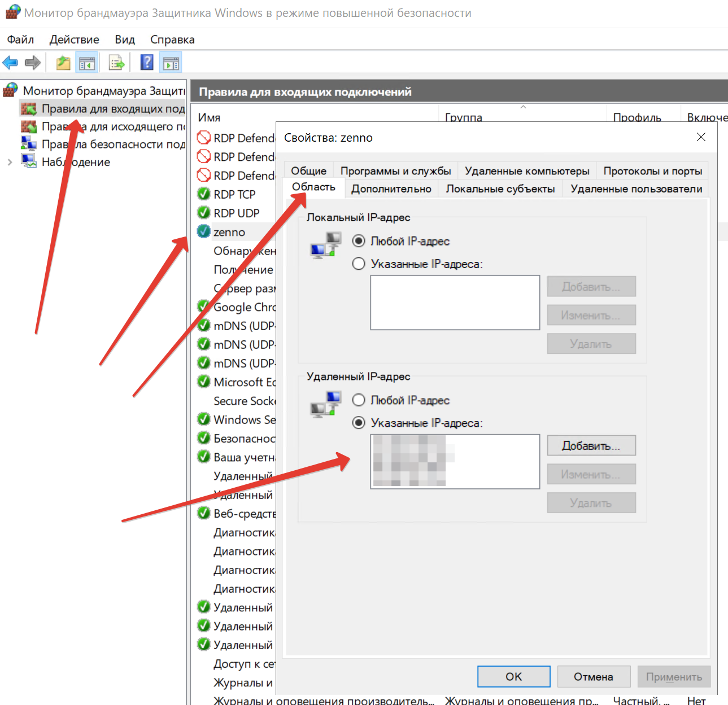Click Удалить for remote IP addresses
Image resolution: width=728 pixels, height=705 pixels.
[x=591, y=503]
